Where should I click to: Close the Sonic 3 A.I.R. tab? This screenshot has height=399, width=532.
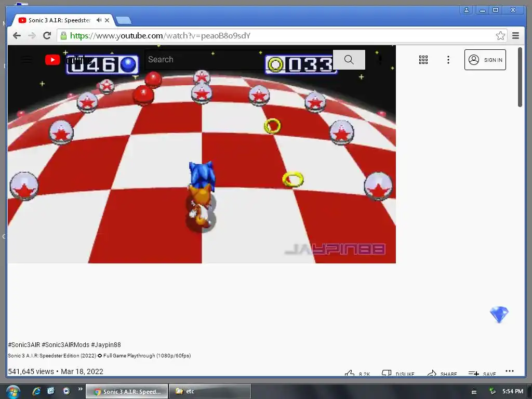[107, 20]
